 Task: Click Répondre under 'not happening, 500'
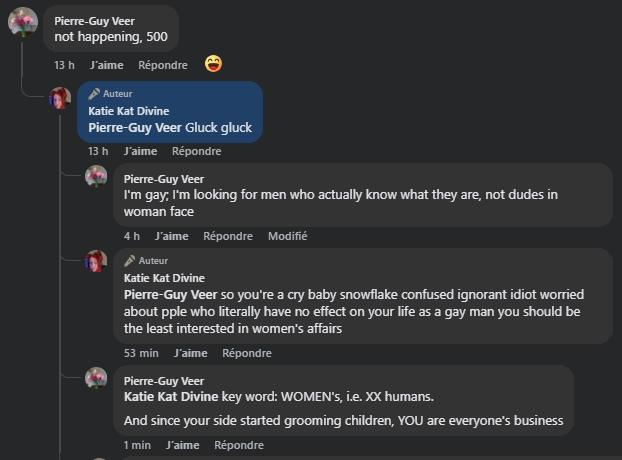(163, 65)
